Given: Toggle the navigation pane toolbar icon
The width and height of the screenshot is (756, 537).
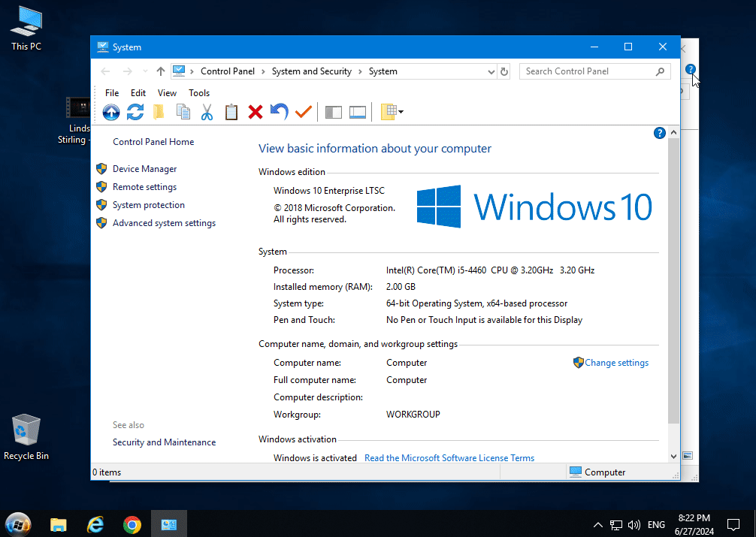Looking at the screenshot, I should [x=333, y=113].
